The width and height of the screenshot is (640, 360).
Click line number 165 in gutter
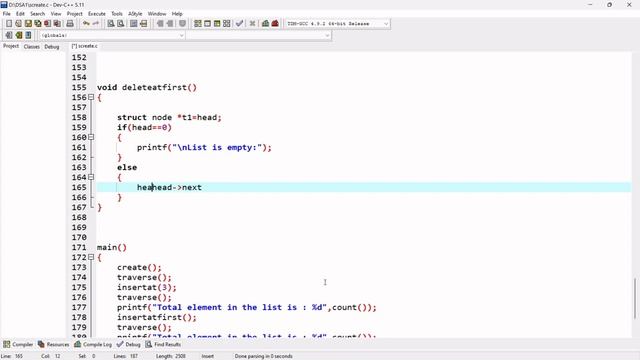click(79, 187)
